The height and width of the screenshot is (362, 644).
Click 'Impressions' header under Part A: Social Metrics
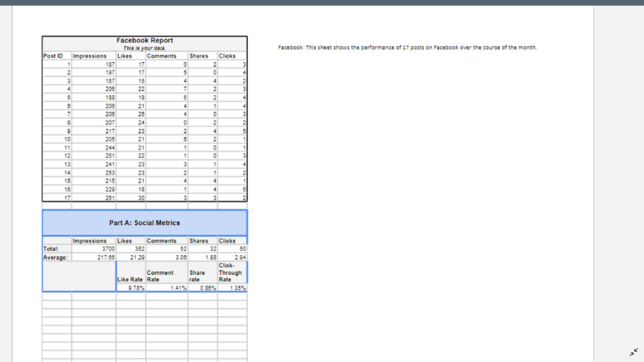click(89, 241)
